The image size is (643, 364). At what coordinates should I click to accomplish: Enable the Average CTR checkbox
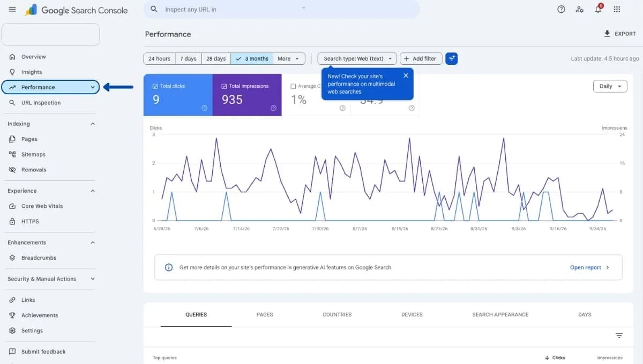tap(293, 86)
